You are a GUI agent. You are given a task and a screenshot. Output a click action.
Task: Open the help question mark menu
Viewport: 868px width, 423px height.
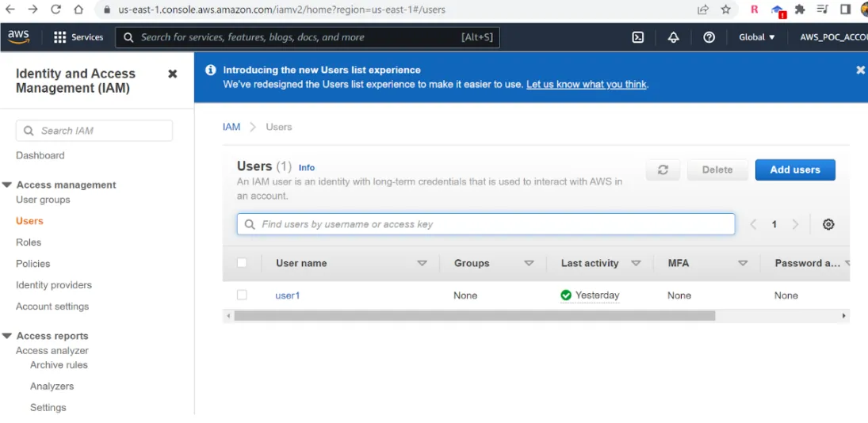pos(709,37)
